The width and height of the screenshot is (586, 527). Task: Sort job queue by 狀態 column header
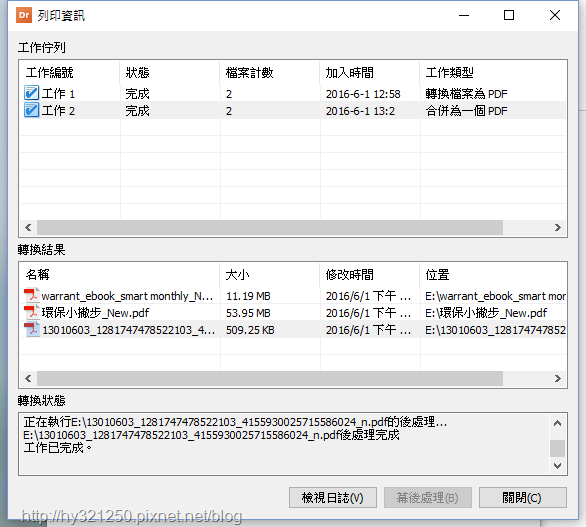click(170, 72)
